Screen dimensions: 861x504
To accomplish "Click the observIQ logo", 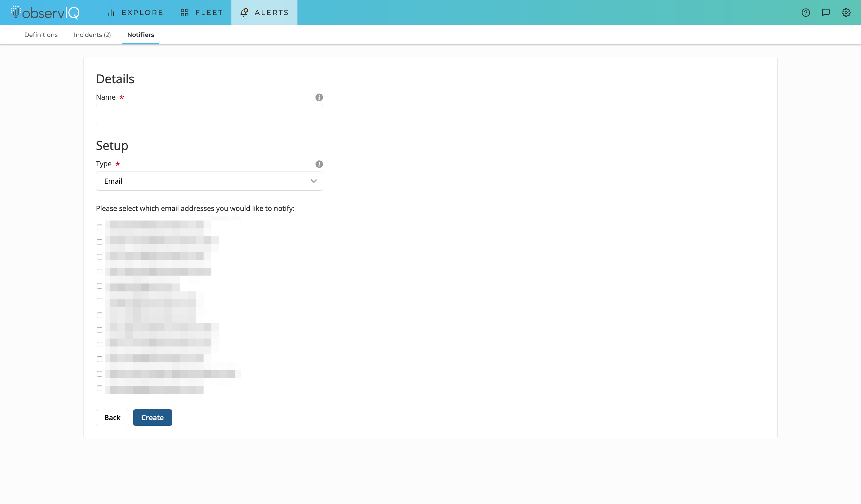I will point(45,13).
